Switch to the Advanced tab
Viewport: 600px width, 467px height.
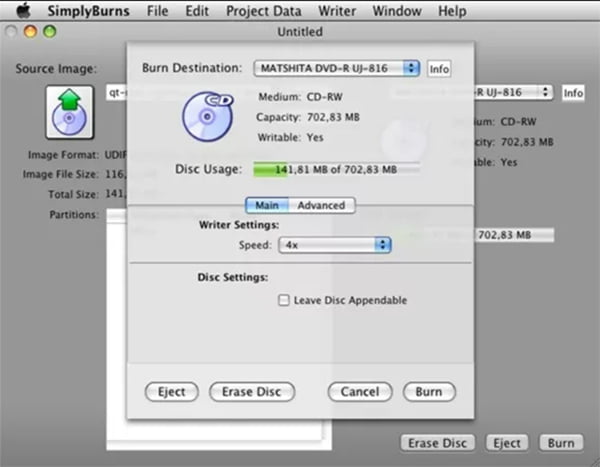[x=321, y=205]
